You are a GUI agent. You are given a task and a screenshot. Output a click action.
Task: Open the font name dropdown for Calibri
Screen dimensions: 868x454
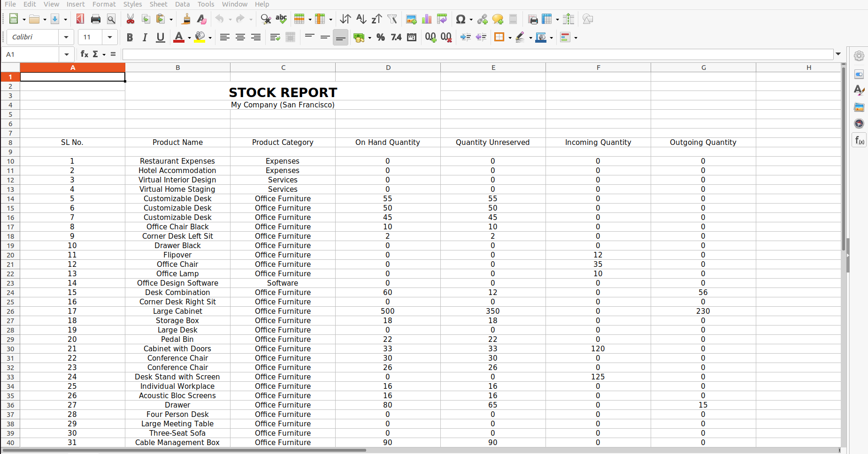(x=66, y=38)
